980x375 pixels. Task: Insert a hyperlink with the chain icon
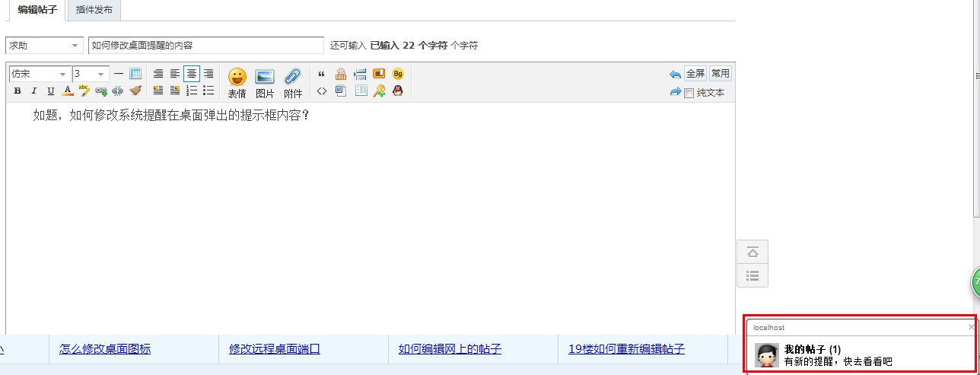(101, 91)
